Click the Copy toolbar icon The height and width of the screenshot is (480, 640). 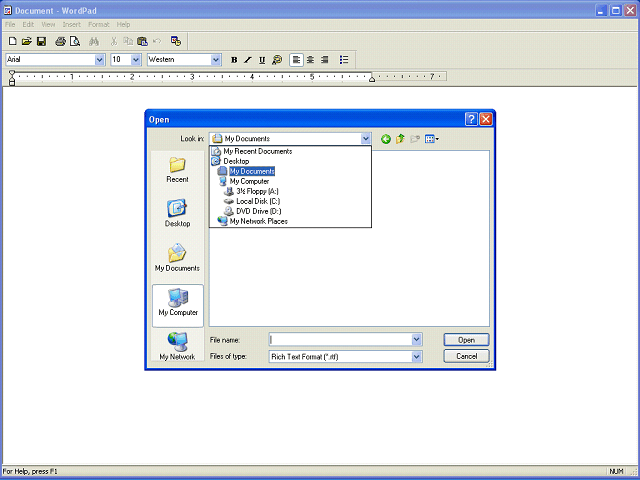click(x=128, y=41)
